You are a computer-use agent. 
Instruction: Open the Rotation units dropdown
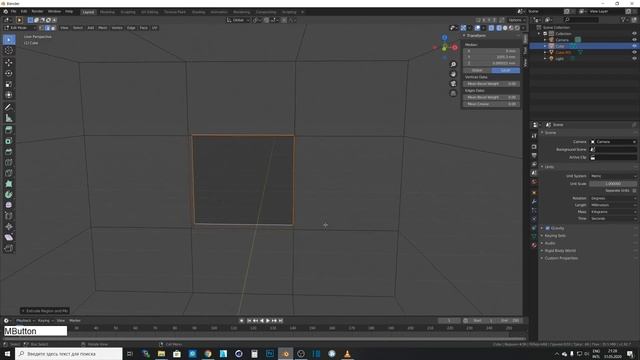[x=613, y=198]
